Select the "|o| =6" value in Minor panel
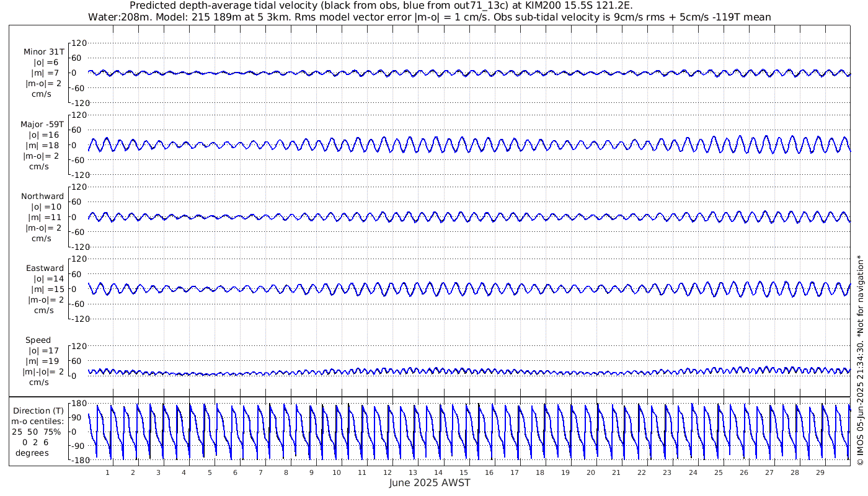This screenshot has width=868, height=496. point(46,62)
